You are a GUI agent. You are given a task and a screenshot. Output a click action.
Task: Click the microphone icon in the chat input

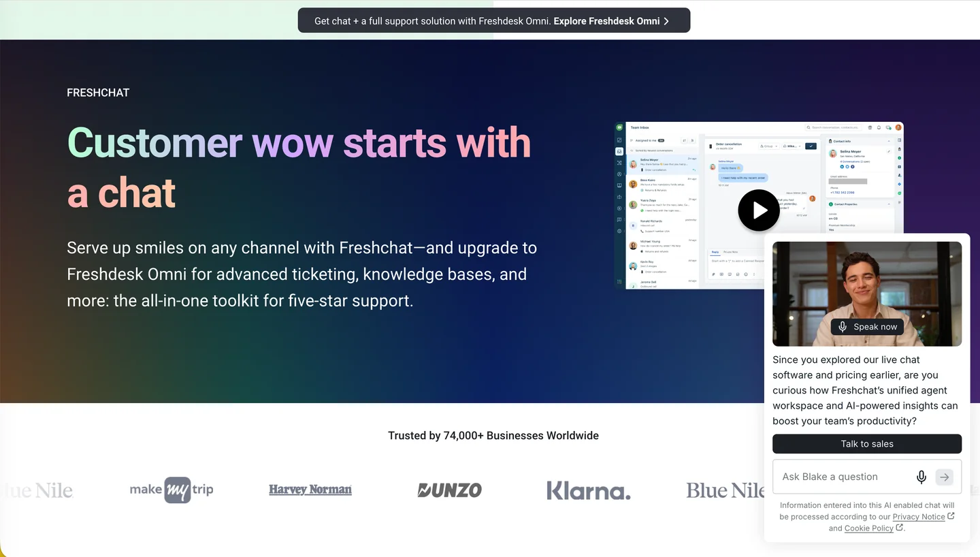point(921,477)
